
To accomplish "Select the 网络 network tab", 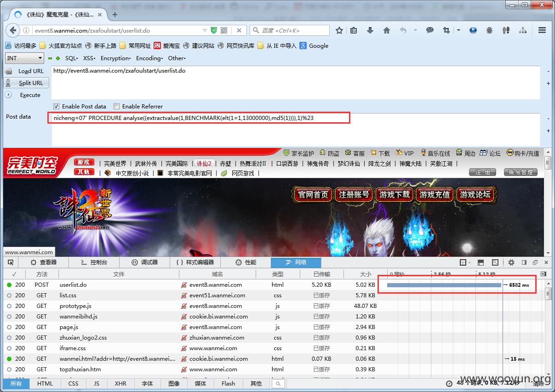I will click(296, 262).
